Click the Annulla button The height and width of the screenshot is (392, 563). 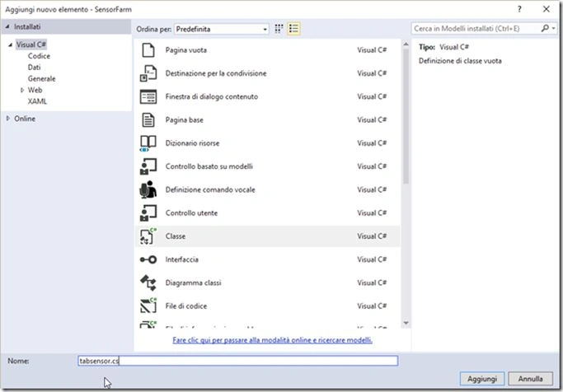(x=530, y=379)
